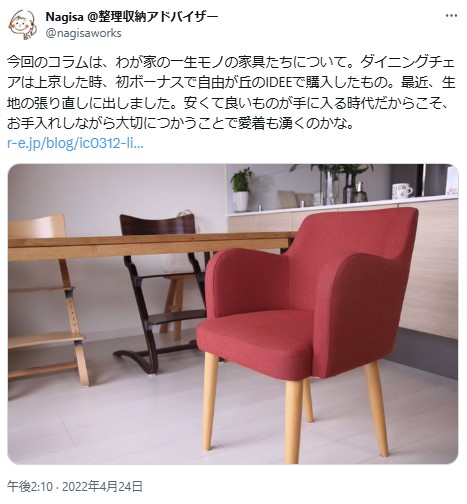Click the 2022年4月24日 post date
This screenshot has width=467, height=504.
102,487
